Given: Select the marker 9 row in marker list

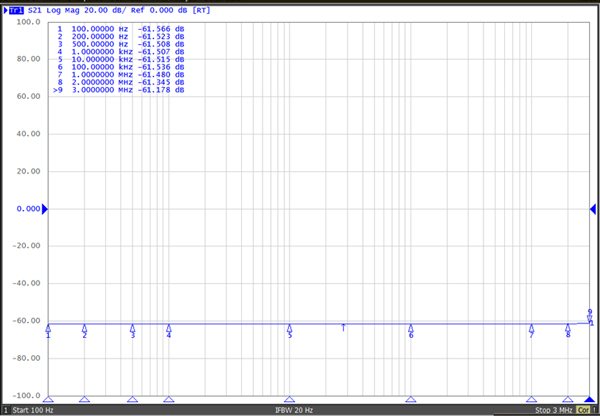Looking at the screenshot, I should [120, 90].
